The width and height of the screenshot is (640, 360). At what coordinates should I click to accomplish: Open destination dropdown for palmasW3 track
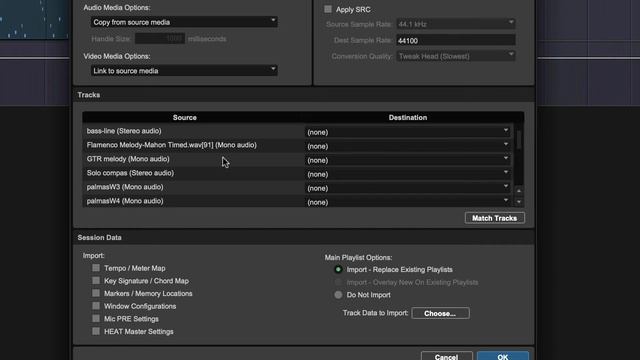[x=408, y=188]
